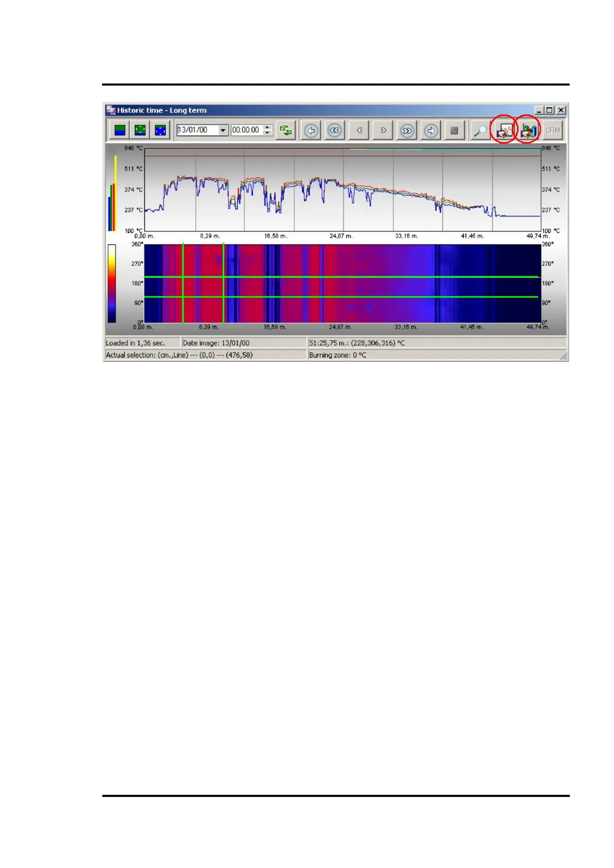Expand the 13/01/00 date dropdown
Viewport: 614px width, 868px height.
pyautogui.click(x=223, y=130)
